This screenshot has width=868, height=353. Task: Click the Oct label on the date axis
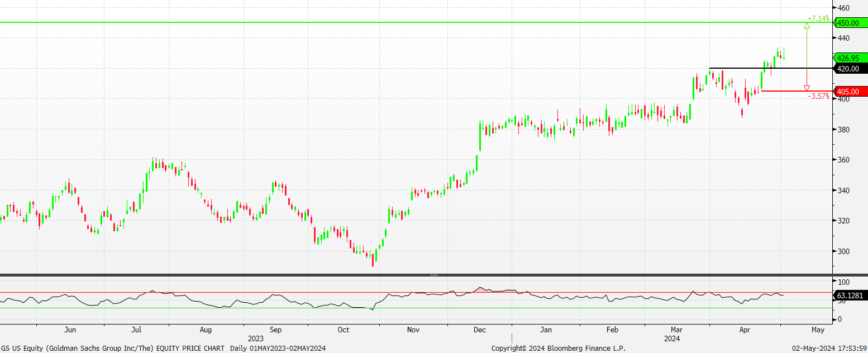click(x=344, y=330)
